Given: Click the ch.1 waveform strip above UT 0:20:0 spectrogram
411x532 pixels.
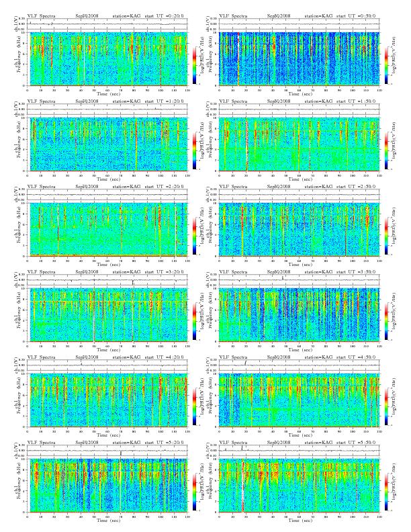Looking at the screenshot, I should point(107,24).
